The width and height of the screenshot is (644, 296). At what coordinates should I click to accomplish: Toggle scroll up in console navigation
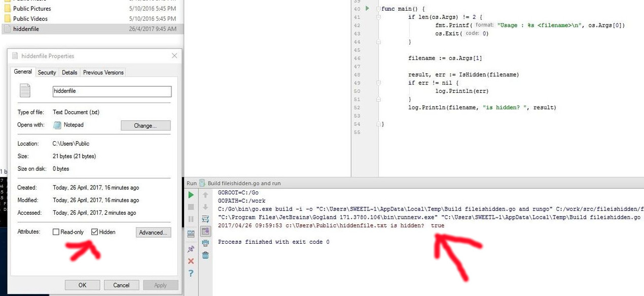[205, 195]
